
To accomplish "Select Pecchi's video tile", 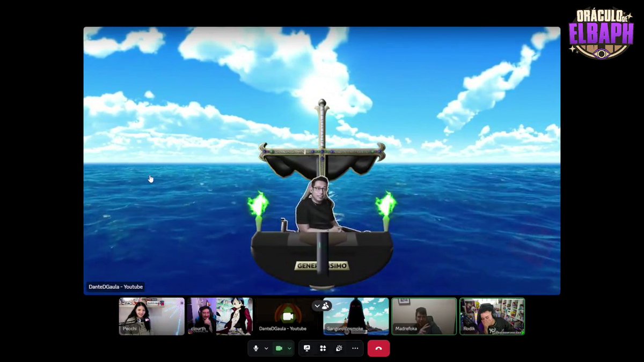I will tap(151, 316).
